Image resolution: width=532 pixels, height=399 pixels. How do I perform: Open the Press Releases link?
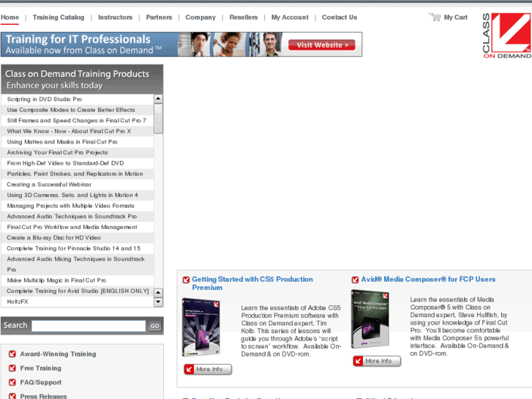tap(43, 396)
